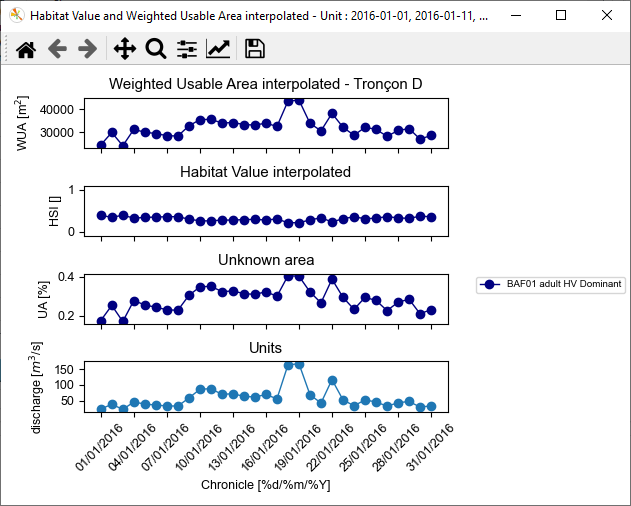Maximize the plot window
Screen dimensions: 631x506
[x=561, y=16]
